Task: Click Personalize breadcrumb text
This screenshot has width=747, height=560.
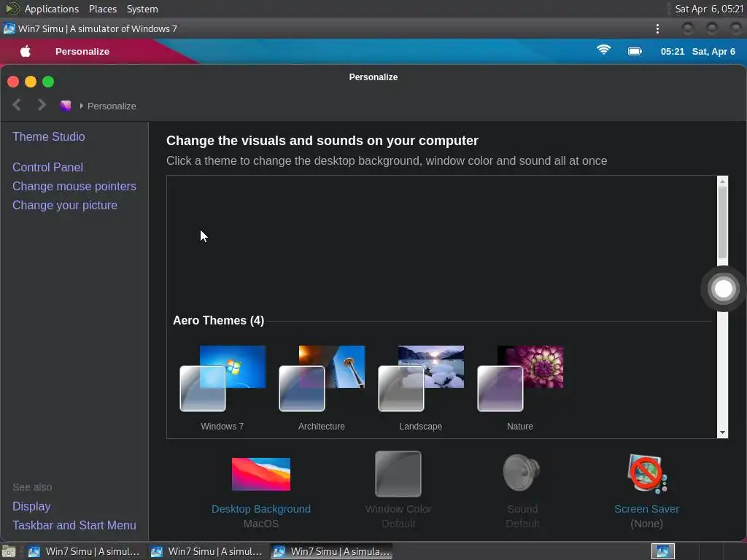Action: [112, 106]
